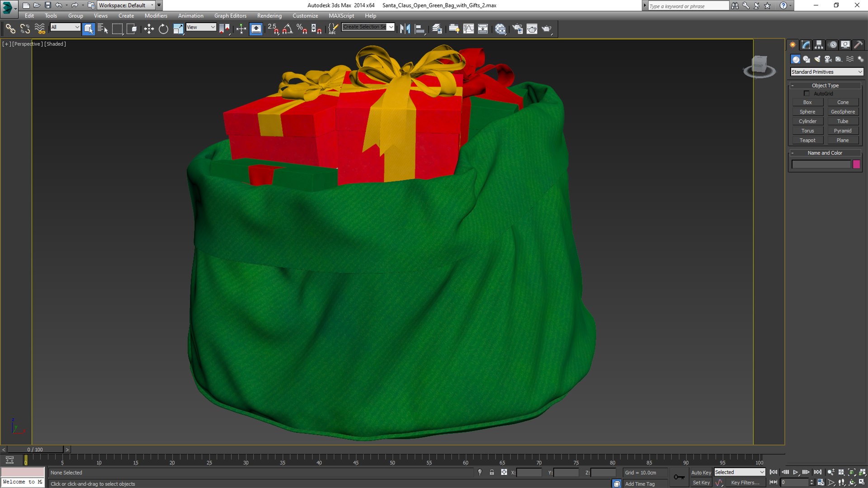Open the Edit menu
This screenshot has height=488, width=868.
(29, 15)
